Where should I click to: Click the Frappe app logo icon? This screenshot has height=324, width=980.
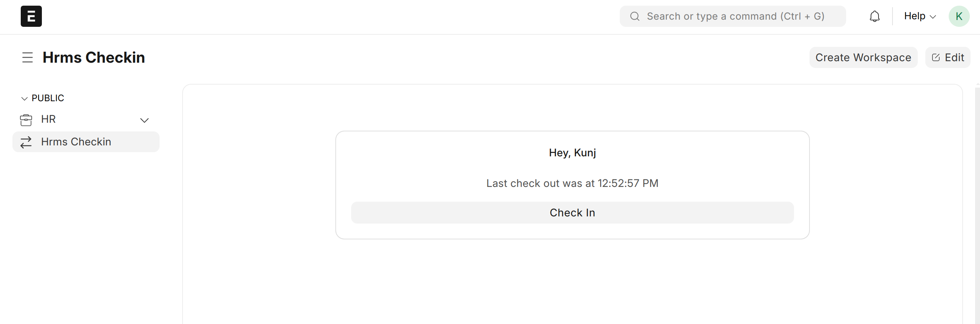tap(31, 16)
